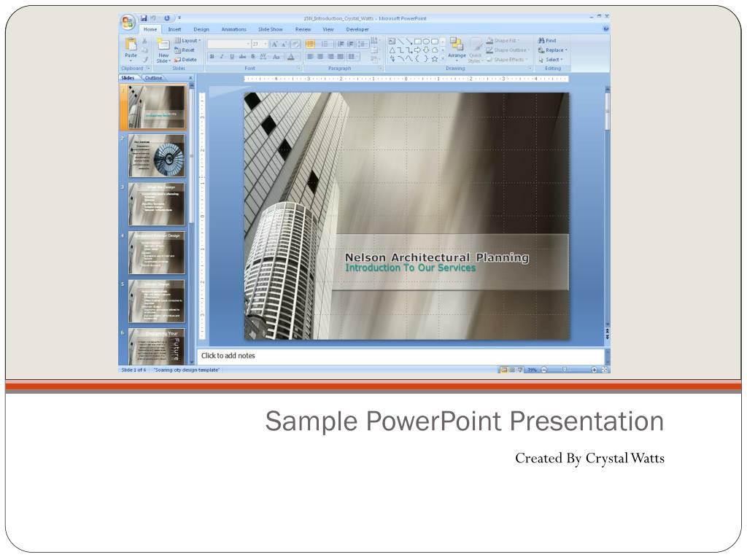Select slide 4 thumbnail in the Slides pane
The width and height of the screenshot is (747, 560).
tap(156, 253)
